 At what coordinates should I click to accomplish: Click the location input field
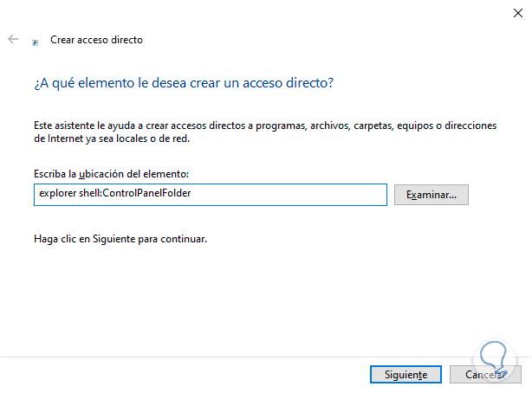pos(211,195)
